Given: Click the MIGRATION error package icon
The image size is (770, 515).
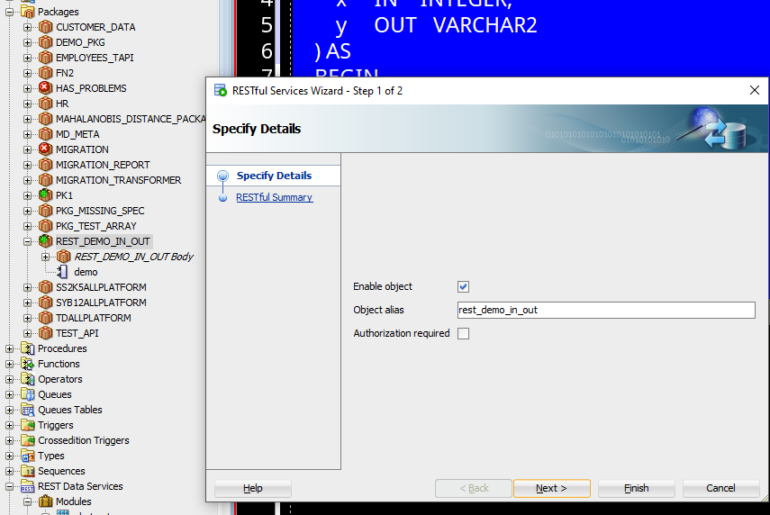Looking at the screenshot, I should 46,149.
